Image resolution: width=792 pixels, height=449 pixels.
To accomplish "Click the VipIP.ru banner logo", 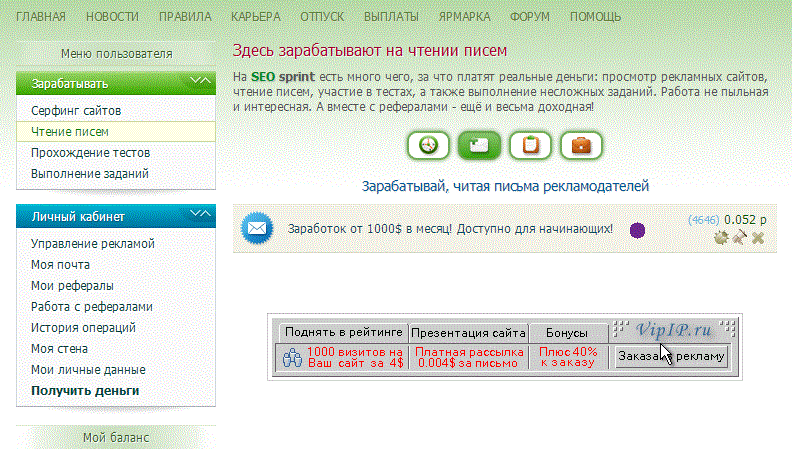I will pyautogui.click(x=674, y=329).
